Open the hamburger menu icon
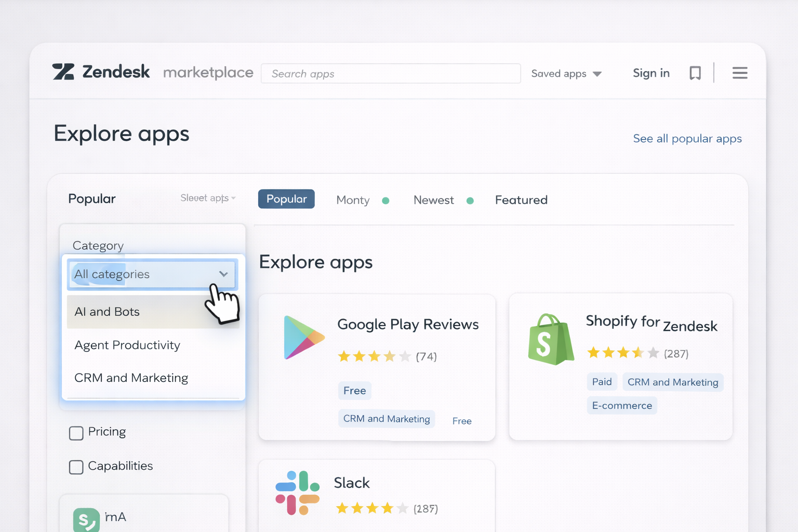The height and width of the screenshot is (532, 798). 740,73
